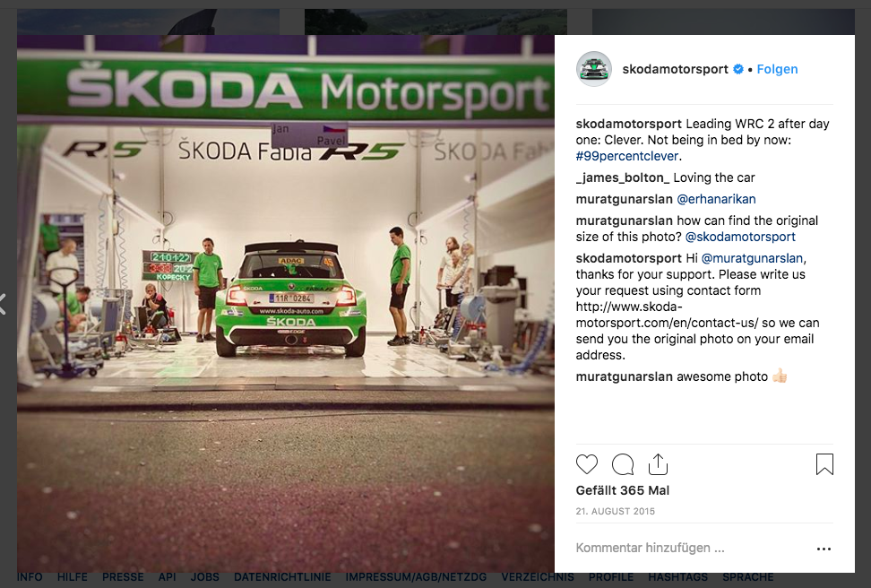Like the post with the heart icon

coord(587,464)
